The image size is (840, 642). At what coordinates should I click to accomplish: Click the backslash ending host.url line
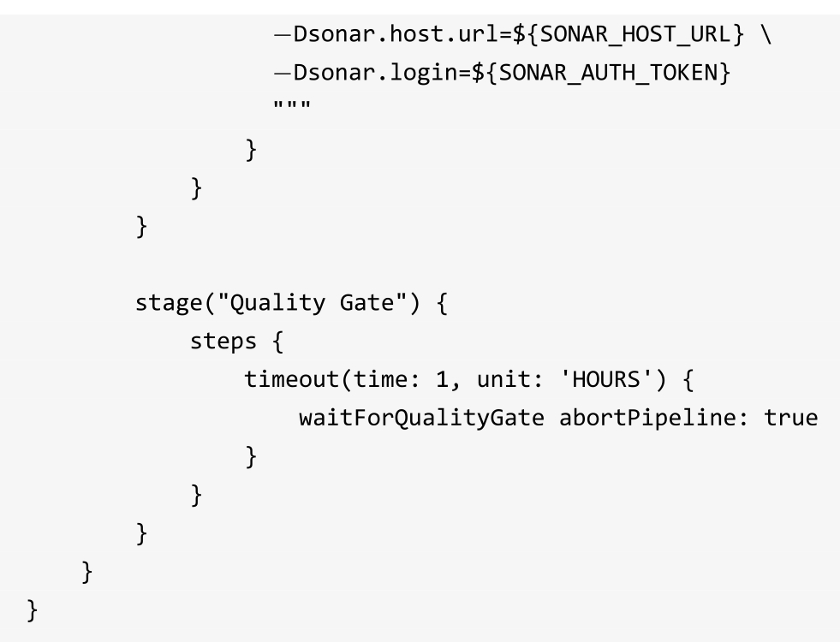(766, 35)
